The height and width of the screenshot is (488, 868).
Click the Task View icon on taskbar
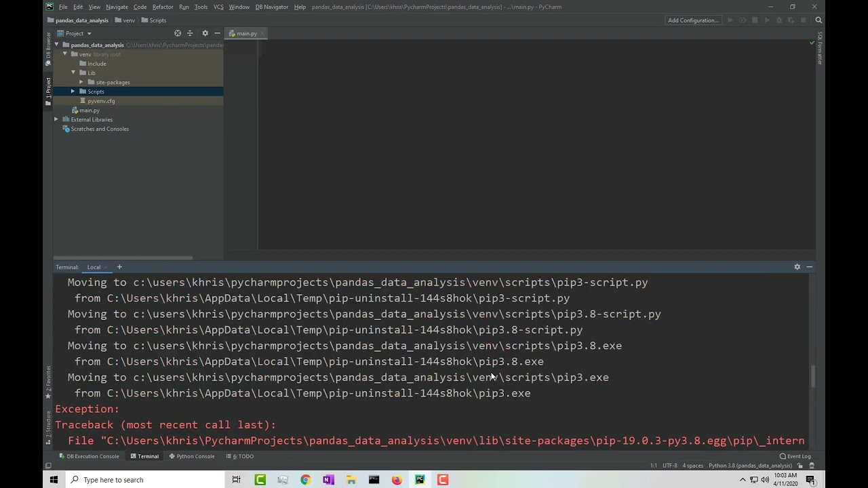pyautogui.click(x=236, y=480)
